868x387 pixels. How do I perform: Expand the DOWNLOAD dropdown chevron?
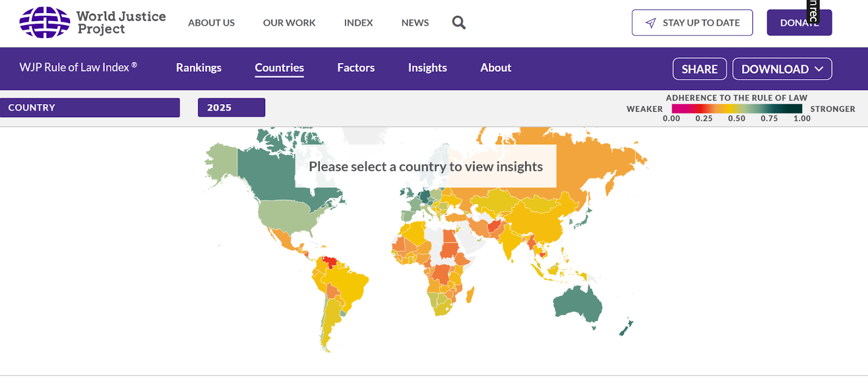point(819,69)
